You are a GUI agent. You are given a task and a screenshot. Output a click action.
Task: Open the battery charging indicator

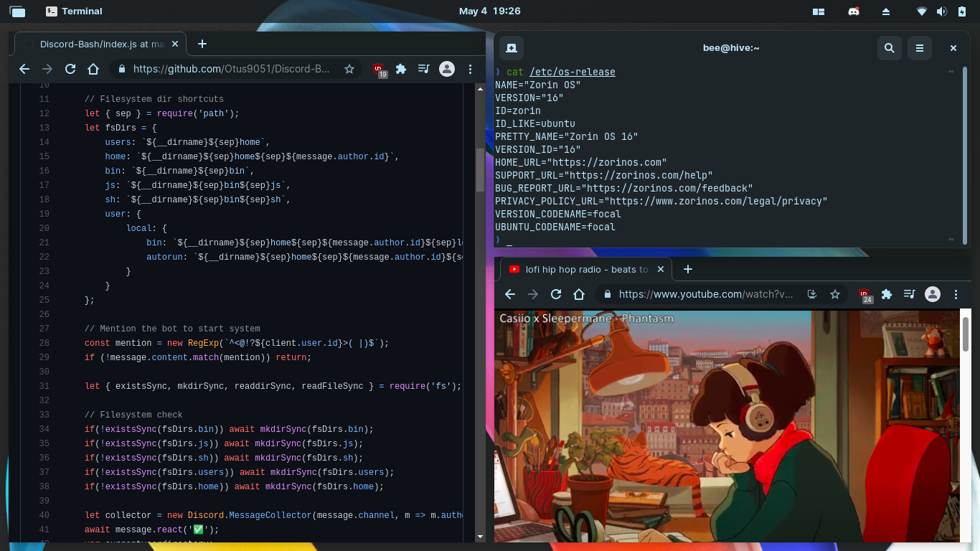tap(961, 11)
